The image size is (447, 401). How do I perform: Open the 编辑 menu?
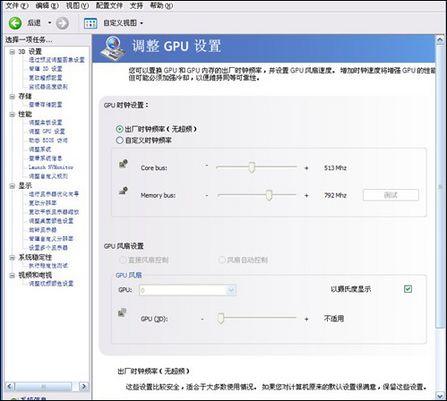[47, 6]
